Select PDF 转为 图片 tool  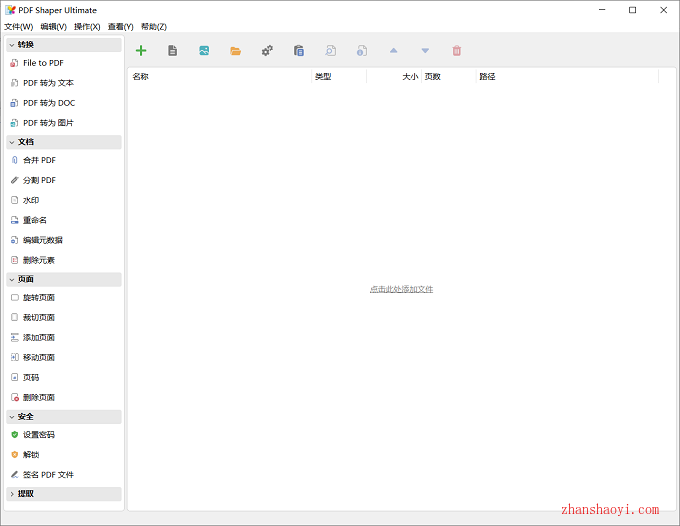click(x=64, y=123)
